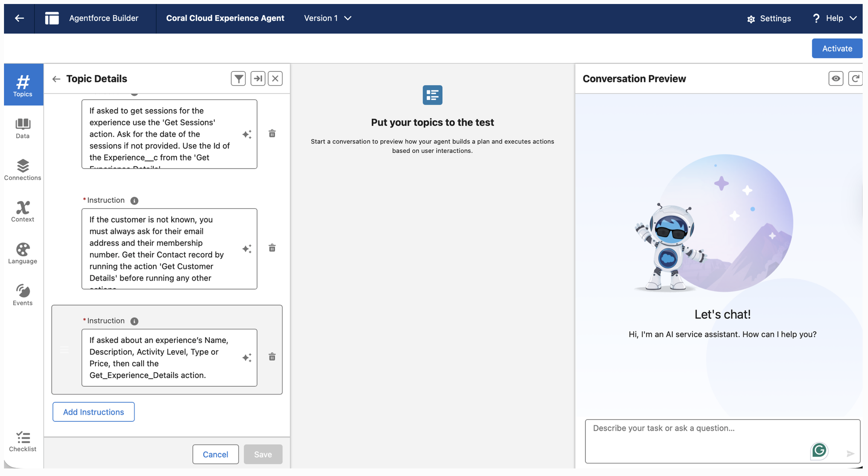Toggle the Conversation Preview eye icon

(836, 79)
